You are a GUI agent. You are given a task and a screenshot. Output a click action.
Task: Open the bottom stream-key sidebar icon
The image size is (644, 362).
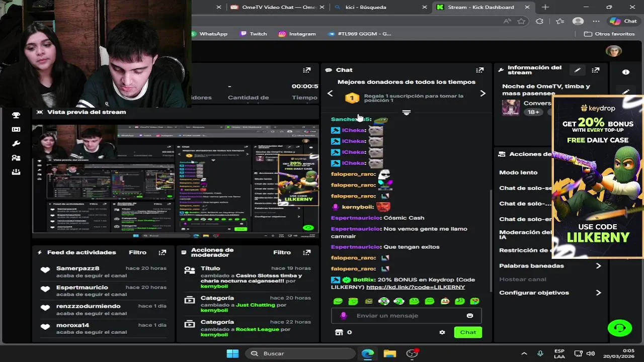(16, 171)
